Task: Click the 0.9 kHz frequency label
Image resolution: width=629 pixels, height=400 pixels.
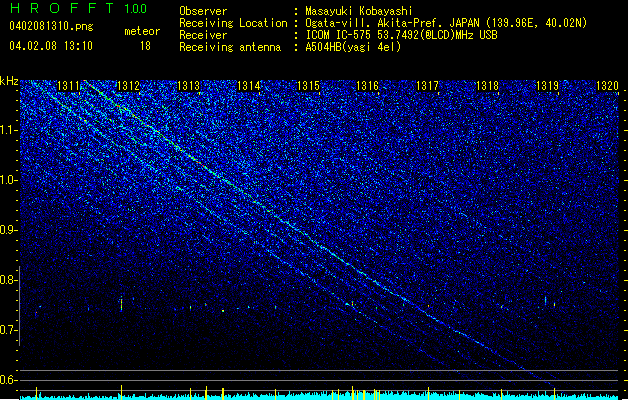Action: click(9, 230)
